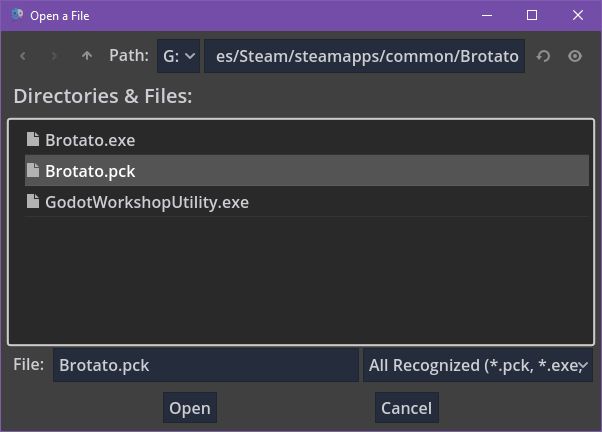Screen dimensions: 602x432
Task: Toggle hidden files visibility eye icon
Action: (x=575, y=56)
